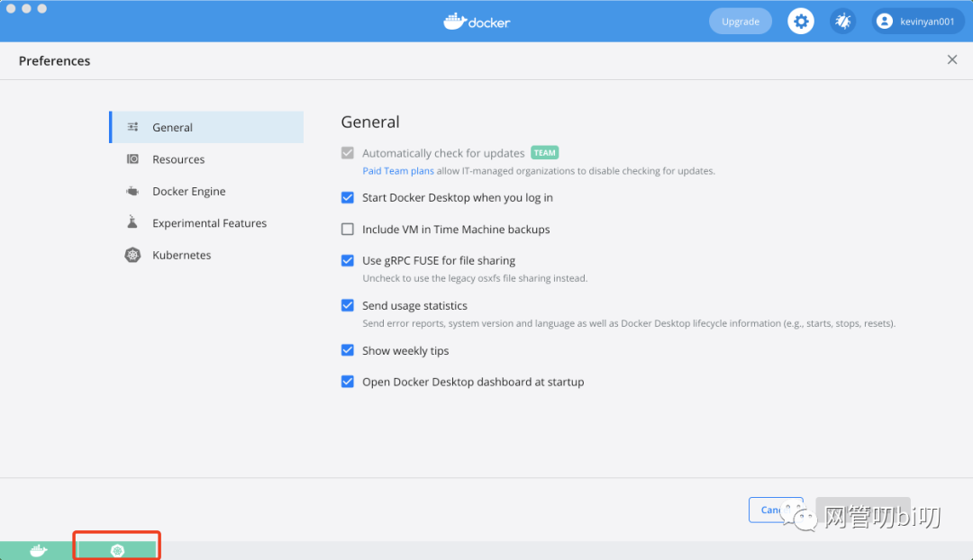Go to Experimental Features tab
This screenshot has height=560, width=973.
[x=206, y=223]
